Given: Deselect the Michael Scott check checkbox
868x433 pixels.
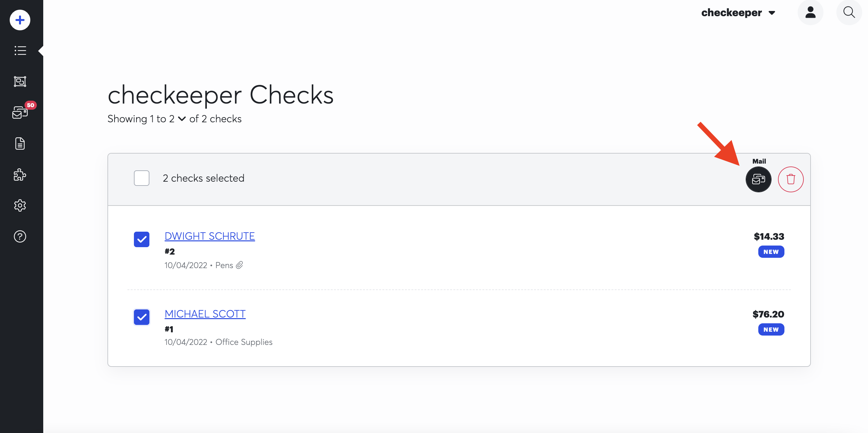Looking at the screenshot, I should click(x=142, y=317).
